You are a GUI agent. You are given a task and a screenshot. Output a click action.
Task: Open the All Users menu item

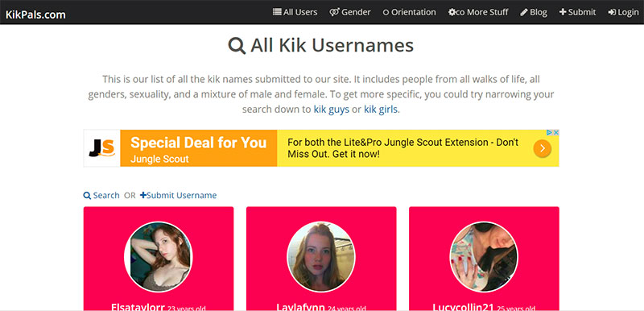click(295, 12)
